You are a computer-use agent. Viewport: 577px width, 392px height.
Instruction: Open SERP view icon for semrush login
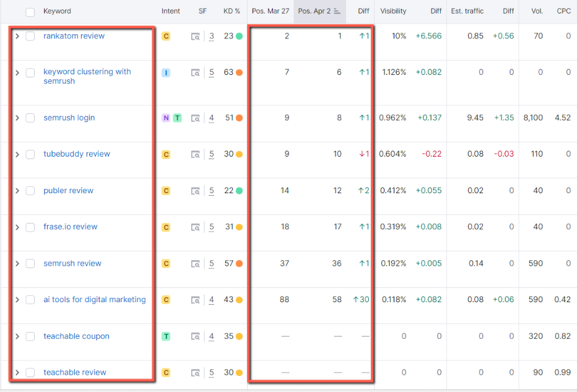(x=196, y=118)
